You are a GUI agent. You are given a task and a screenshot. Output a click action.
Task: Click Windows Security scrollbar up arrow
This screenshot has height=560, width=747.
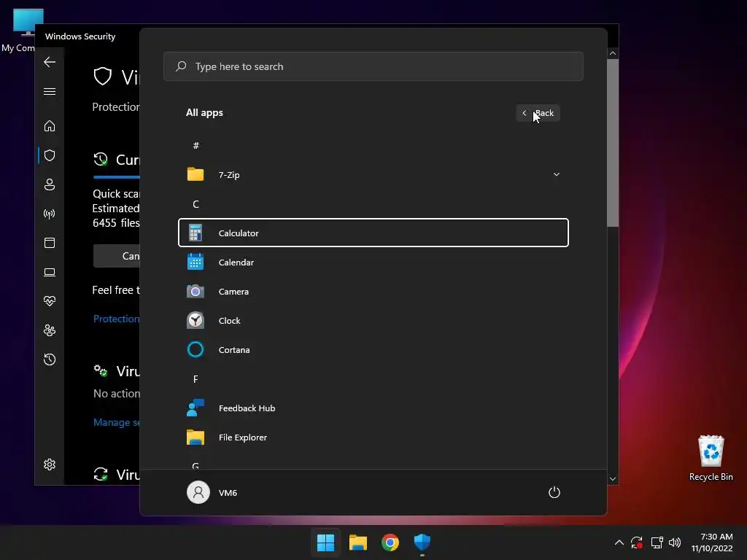tap(613, 53)
